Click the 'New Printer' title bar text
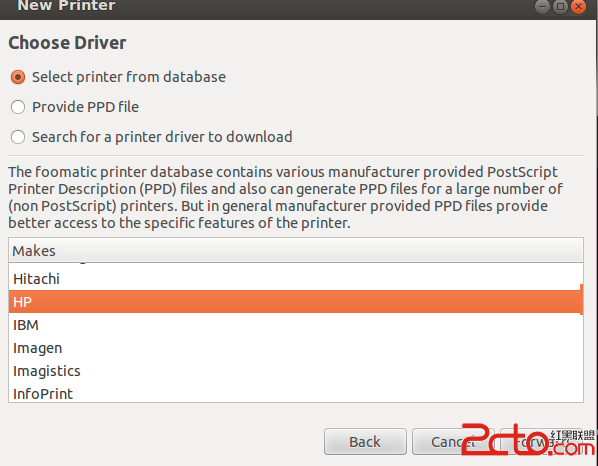 pyautogui.click(x=66, y=6)
